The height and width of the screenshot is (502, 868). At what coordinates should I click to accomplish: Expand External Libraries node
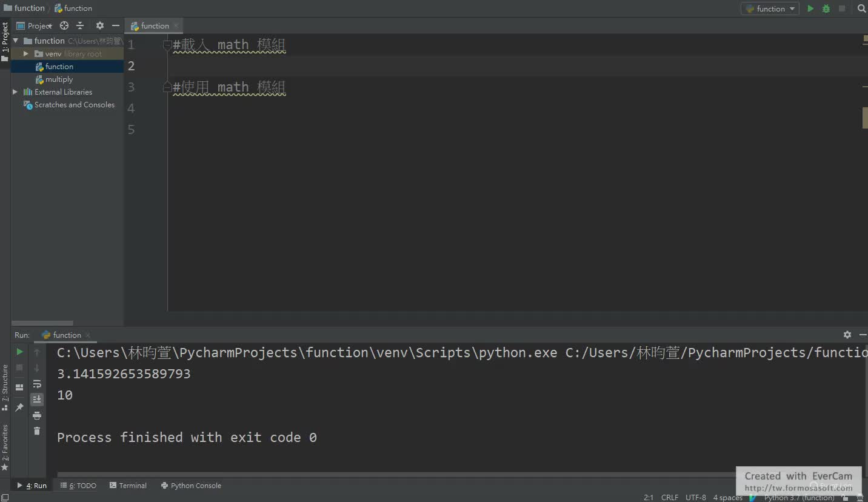pos(15,92)
